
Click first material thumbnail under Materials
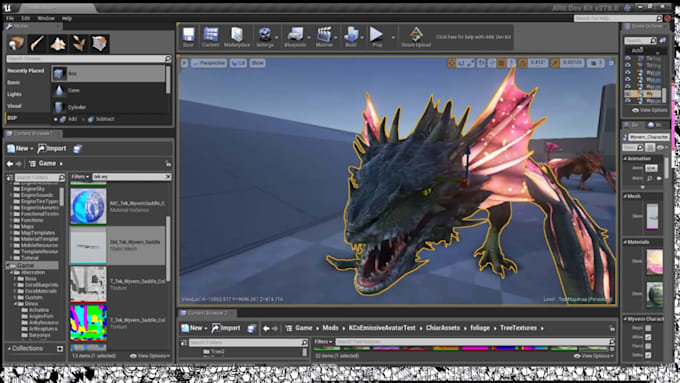[x=654, y=262]
